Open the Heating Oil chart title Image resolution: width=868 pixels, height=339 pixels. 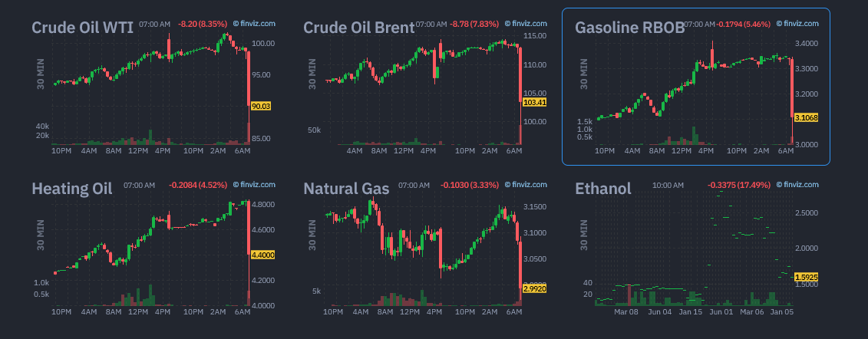click(72, 189)
